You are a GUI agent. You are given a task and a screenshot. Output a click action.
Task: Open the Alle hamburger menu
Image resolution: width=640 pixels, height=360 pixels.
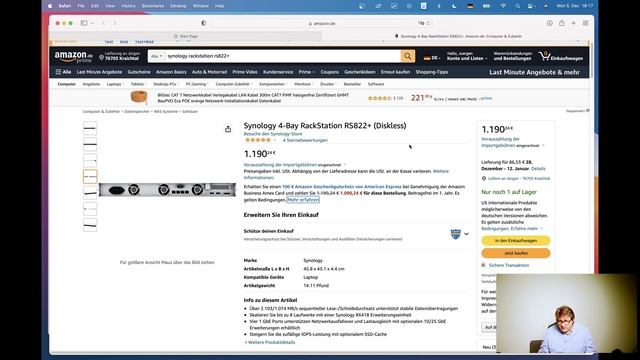[x=63, y=72]
